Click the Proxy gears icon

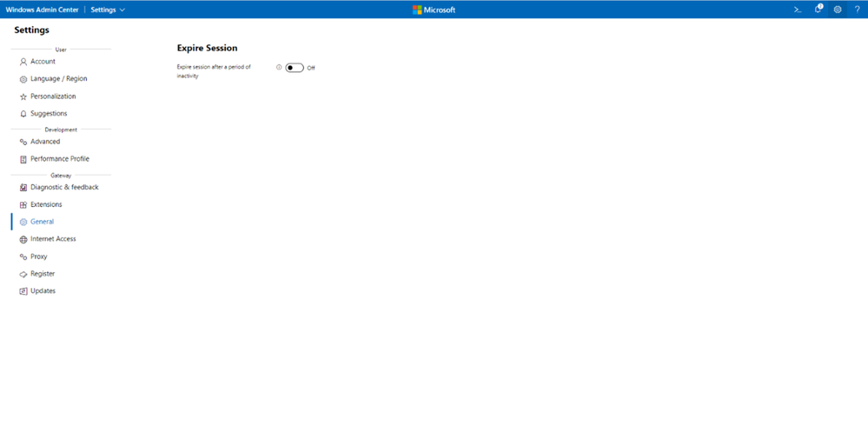23,256
